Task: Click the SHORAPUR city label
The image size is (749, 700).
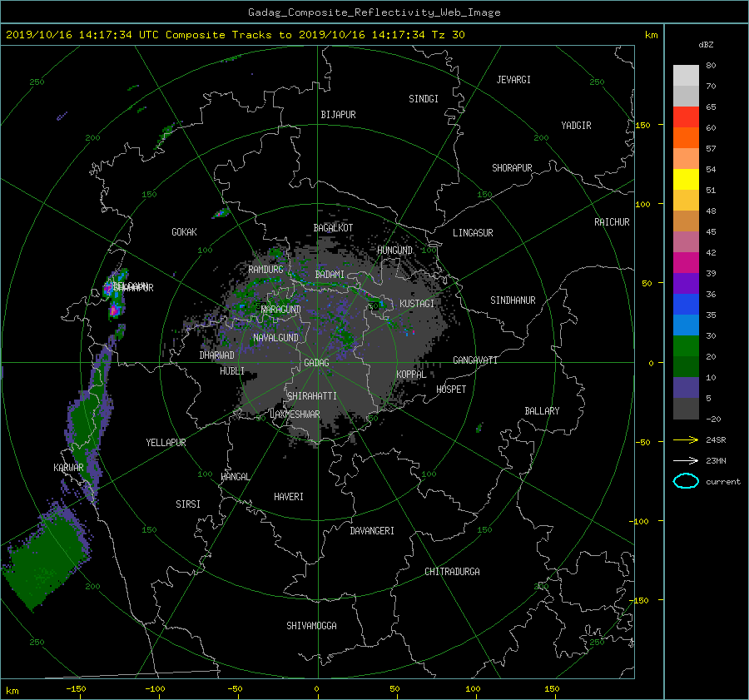Action: click(512, 168)
